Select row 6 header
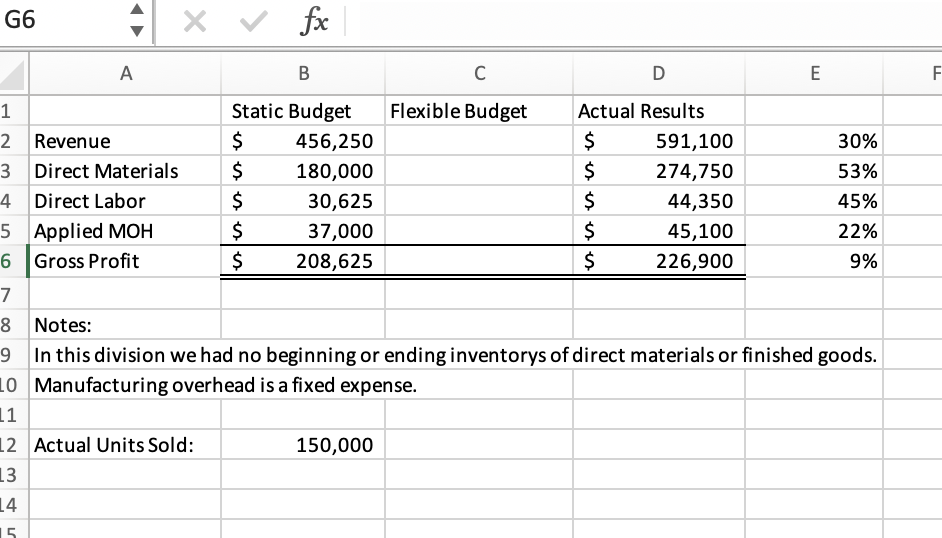Viewport: 942px width, 538px height. pyautogui.click(x=13, y=261)
